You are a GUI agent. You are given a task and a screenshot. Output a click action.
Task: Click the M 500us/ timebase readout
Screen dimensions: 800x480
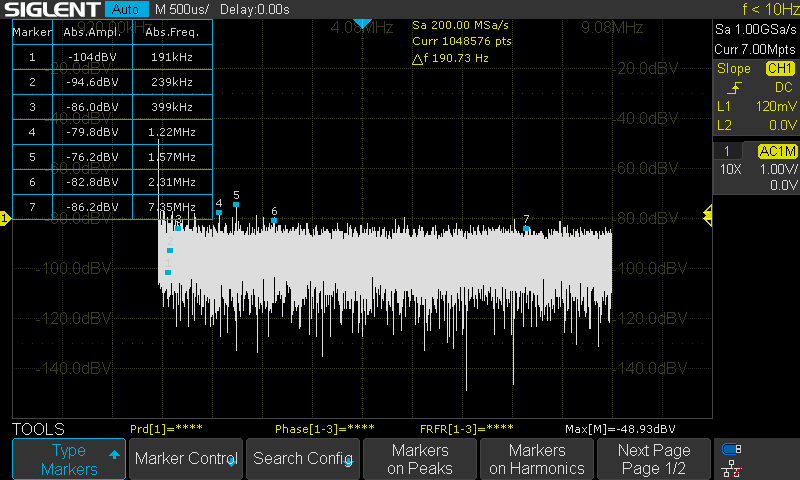pos(182,9)
